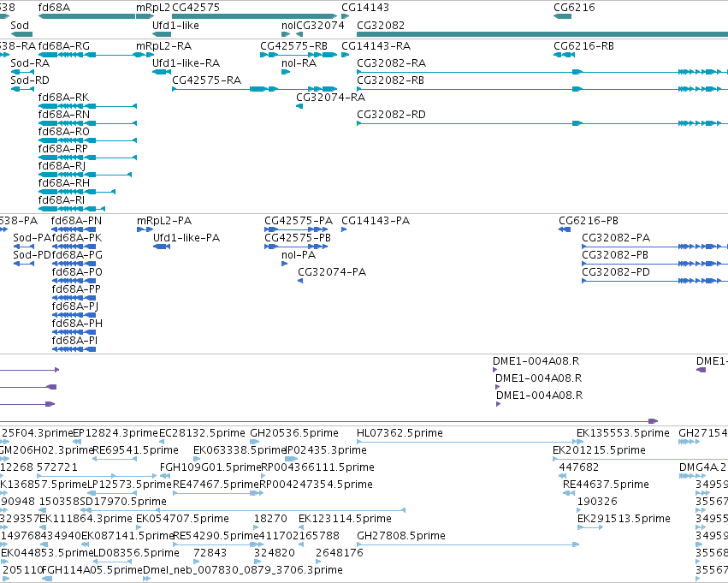Click the CG42575-PB protein label
Screen dimensions: 728x583
(x=298, y=238)
